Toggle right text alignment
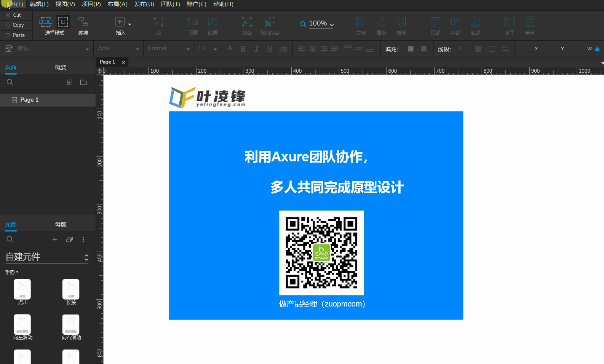This screenshot has width=604, height=364. point(324,49)
